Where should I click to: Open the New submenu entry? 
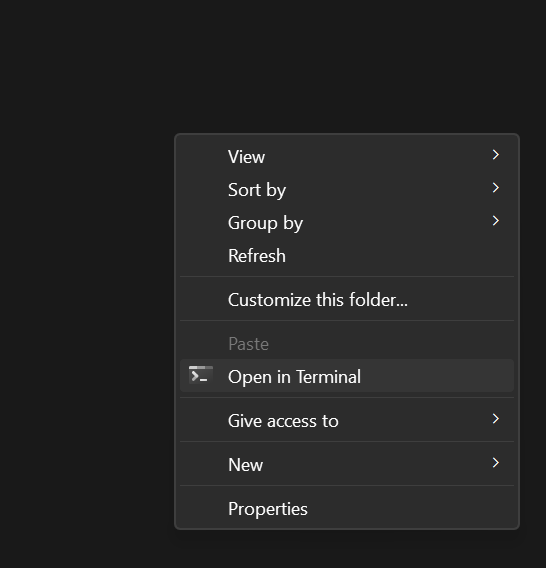pos(347,464)
